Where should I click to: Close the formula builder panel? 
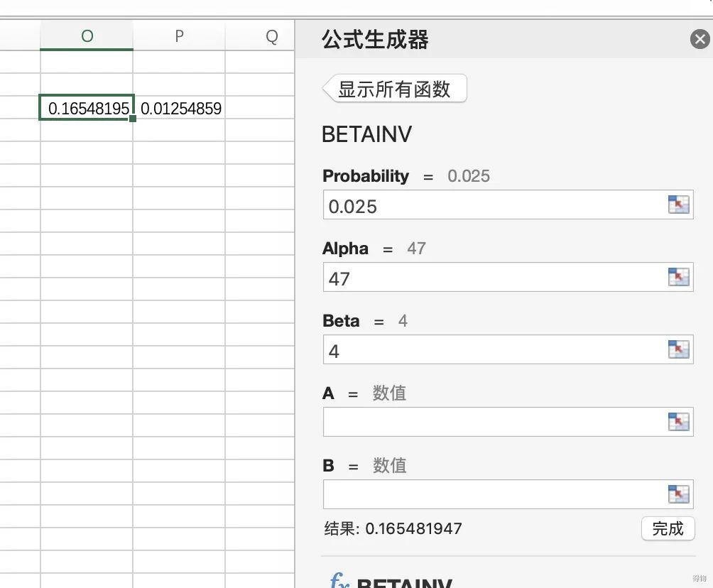[700, 40]
